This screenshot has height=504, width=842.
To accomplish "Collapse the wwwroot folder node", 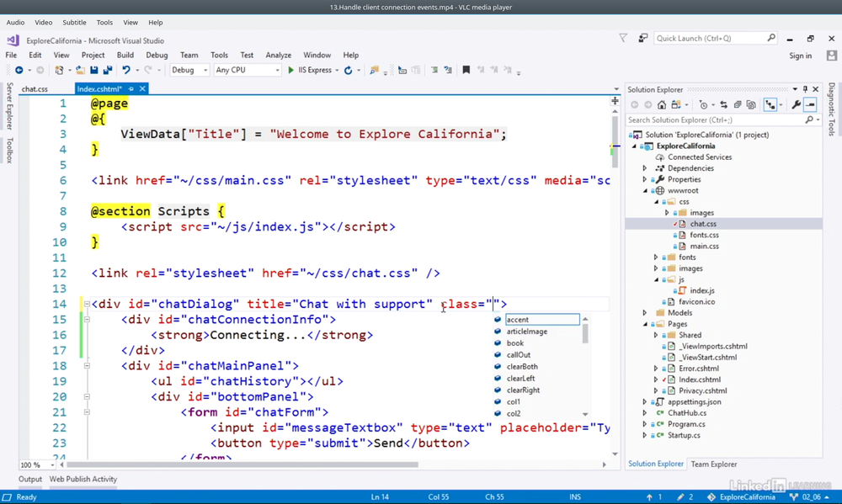I will [x=645, y=190].
